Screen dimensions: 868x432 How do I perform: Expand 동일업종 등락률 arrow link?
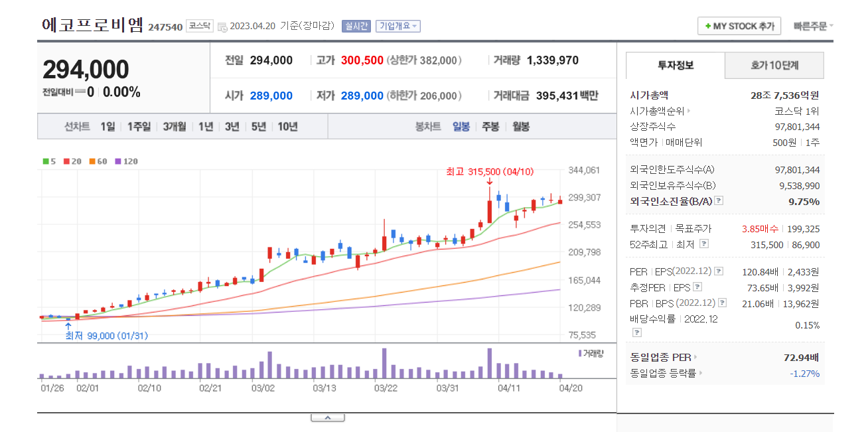pyautogui.click(x=701, y=374)
